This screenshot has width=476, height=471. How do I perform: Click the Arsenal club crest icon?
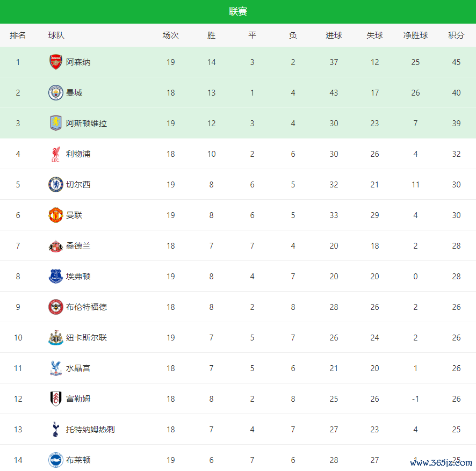[56, 62]
